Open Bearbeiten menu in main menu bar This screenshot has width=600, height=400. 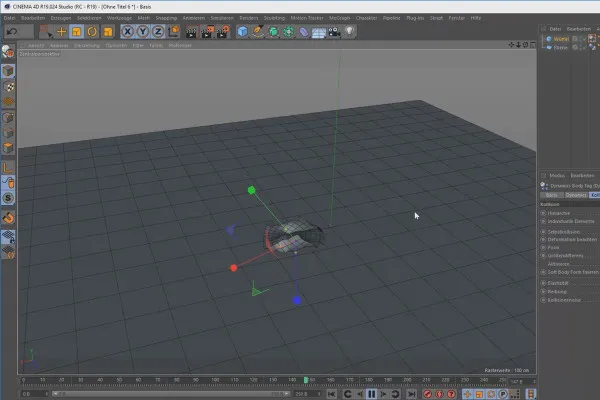click(x=33, y=18)
